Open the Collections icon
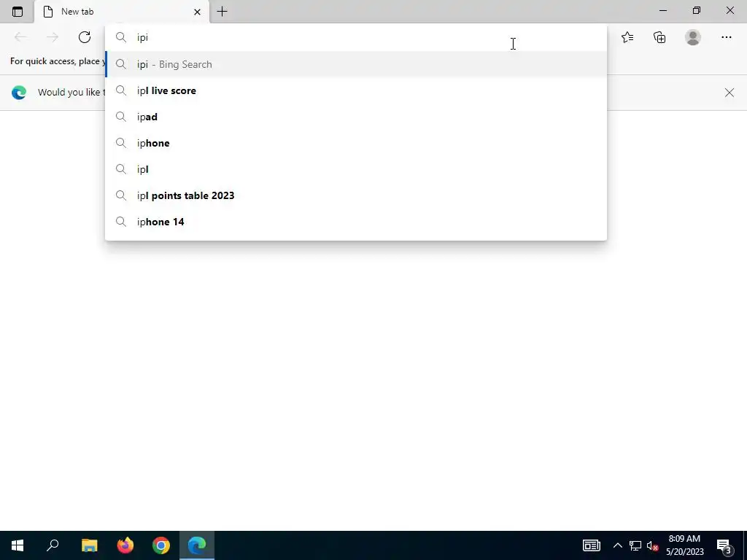Viewport: 747px width, 560px height. (x=659, y=37)
